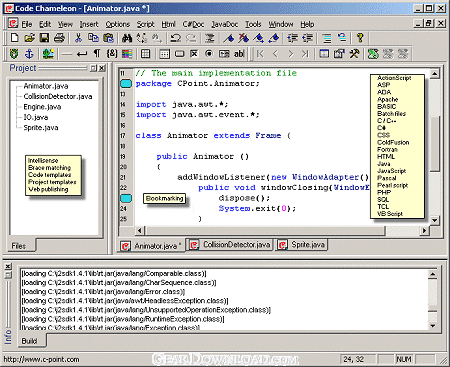Open the JavaDoc menu
Viewport: 450px width, 367px height.
coord(225,24)
